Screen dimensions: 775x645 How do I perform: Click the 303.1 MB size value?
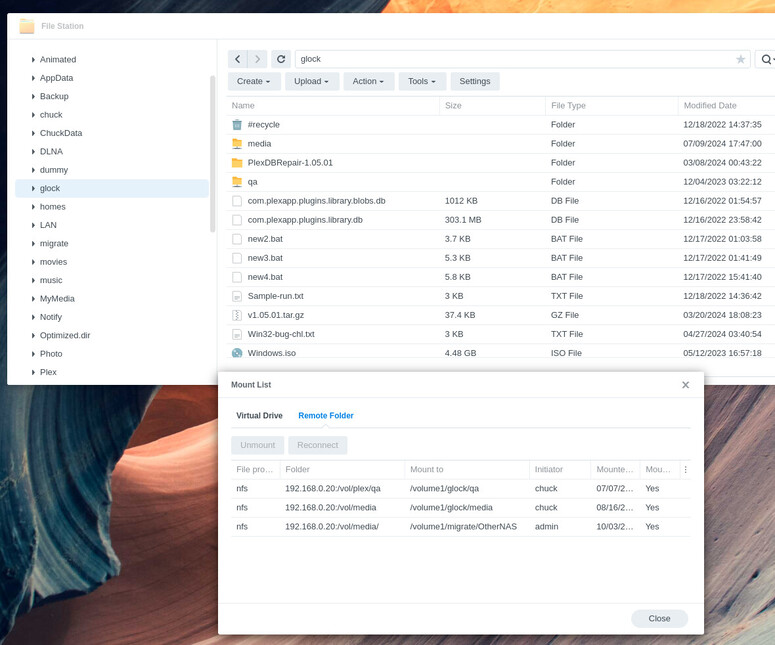463,220
